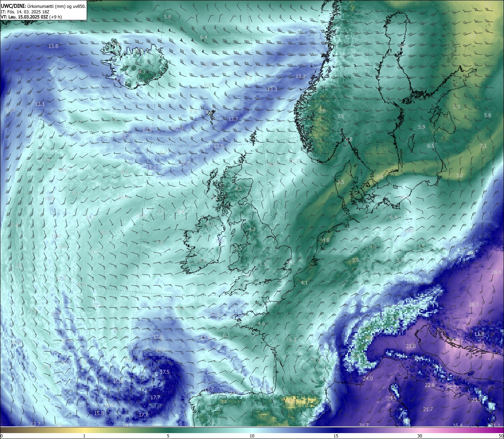Click the 3.5 value over Denmark
Screen dimensions: 504x439
(341, 182)
